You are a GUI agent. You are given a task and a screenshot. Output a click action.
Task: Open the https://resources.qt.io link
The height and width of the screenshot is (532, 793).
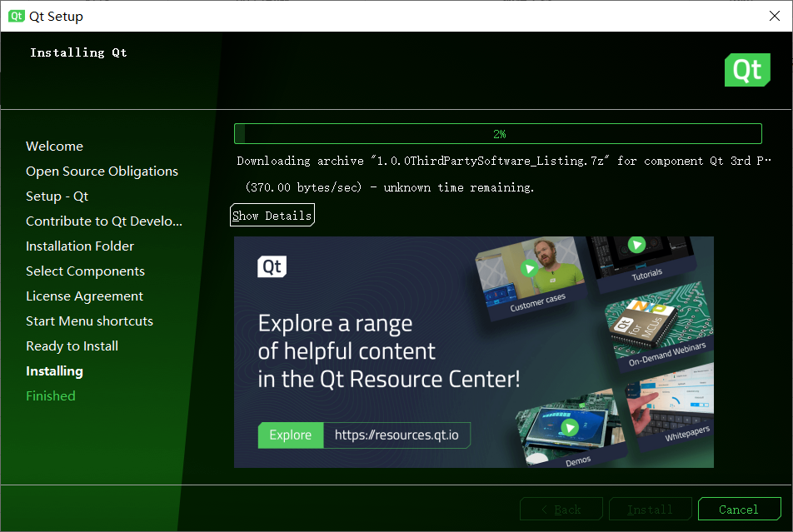pyautogui.click(x=396, y=435)
